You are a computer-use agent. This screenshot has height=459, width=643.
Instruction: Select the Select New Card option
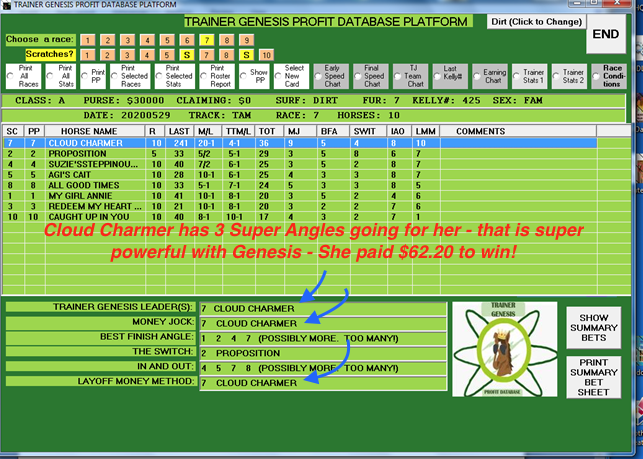291,76
